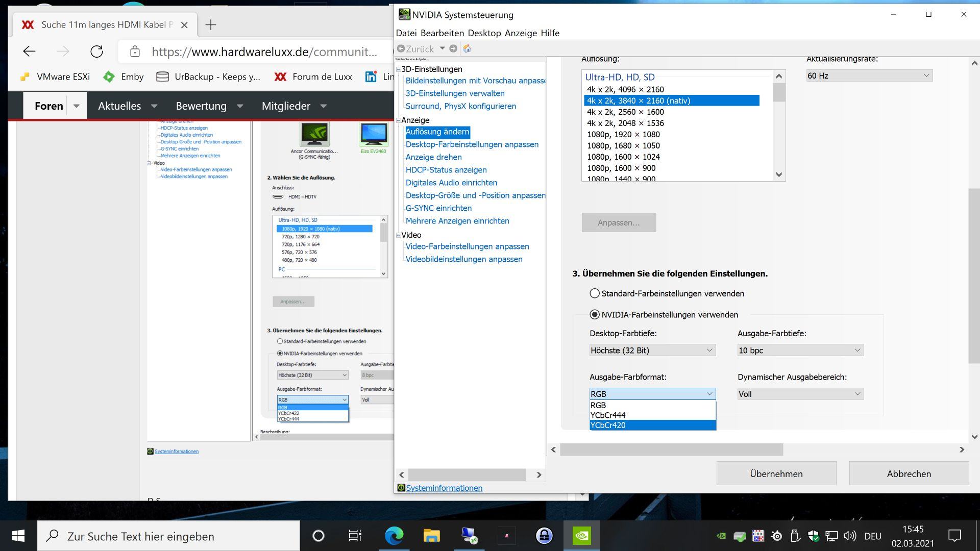This screenshot has height=551, width=980.
Task: Open Desktop-Farbeinstellungen anpassen
Action: [x=472, y=144]
